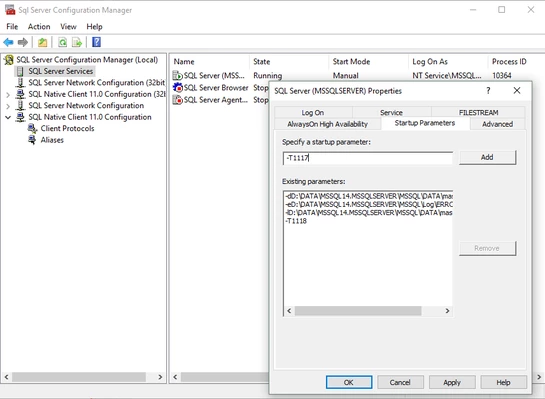Select Client Protocols in the tree
545x399 pixels.
[x=67, y=129]
